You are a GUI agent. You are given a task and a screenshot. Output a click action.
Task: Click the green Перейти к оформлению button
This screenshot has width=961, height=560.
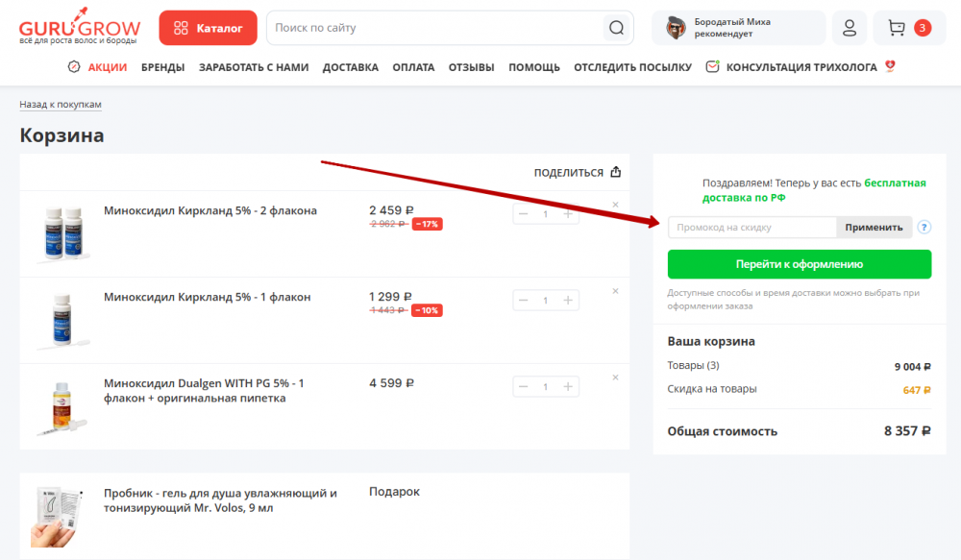point(799,264)
